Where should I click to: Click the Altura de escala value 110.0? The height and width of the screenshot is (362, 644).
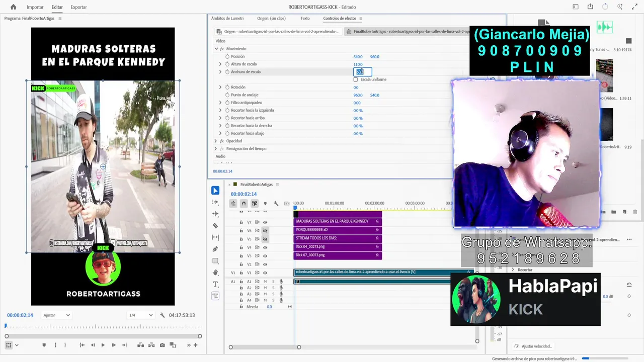tap(358, 64)
